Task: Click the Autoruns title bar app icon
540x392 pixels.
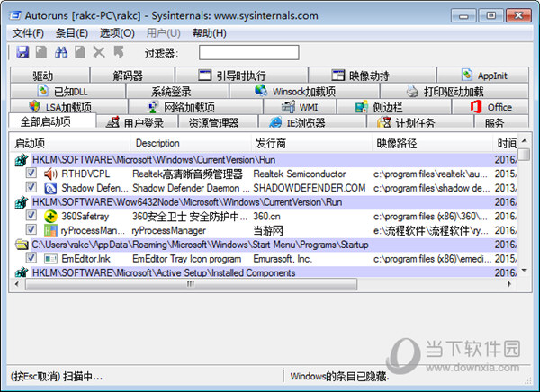Action: coord(14,15)
